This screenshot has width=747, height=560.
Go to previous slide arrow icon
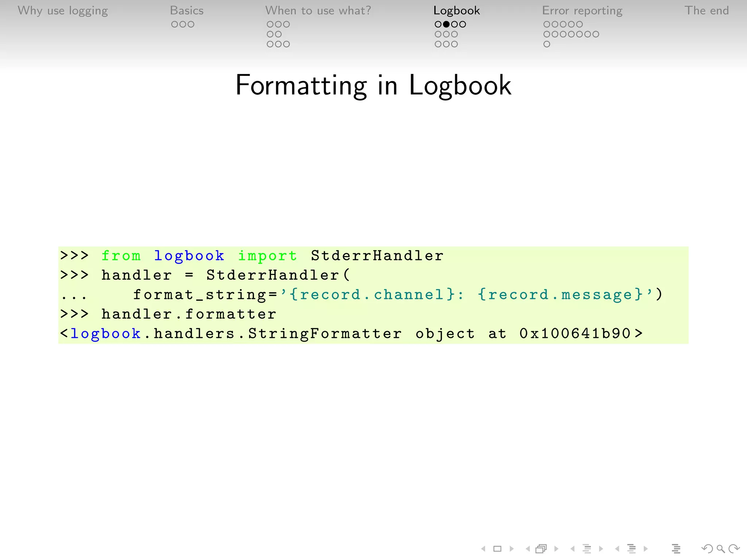click(x=483, y=548)
